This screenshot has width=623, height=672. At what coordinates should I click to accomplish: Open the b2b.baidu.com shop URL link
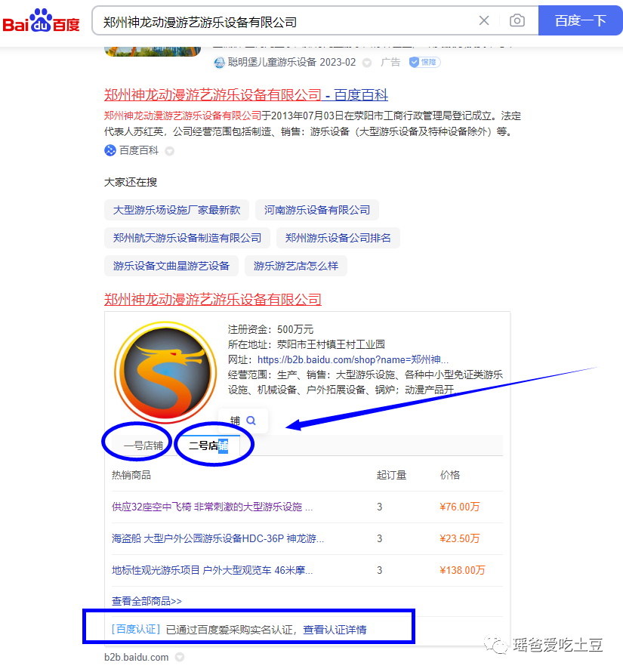(x=353, y=359)
